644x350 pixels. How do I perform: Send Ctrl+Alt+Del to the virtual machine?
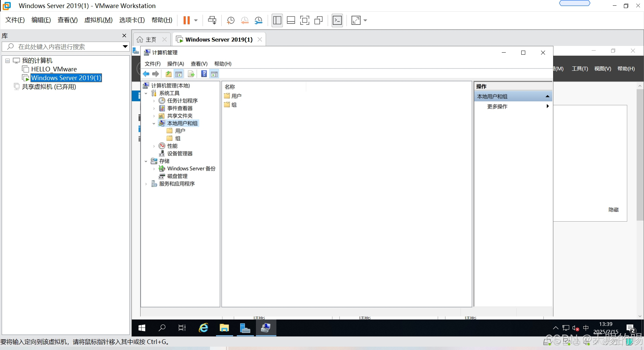[212, 20]
